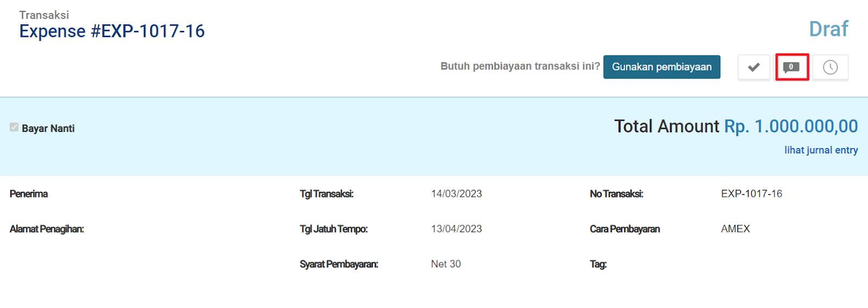Image resolution: width=868 pixels, height=308 pixels.
Task: Click the Total Amount label
Action: [667, 126]
